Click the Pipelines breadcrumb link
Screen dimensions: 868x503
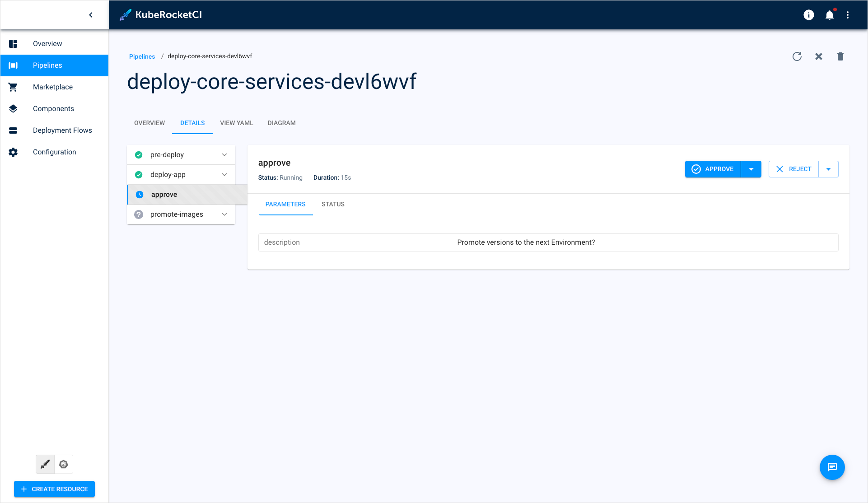click(x=142, y=56)
